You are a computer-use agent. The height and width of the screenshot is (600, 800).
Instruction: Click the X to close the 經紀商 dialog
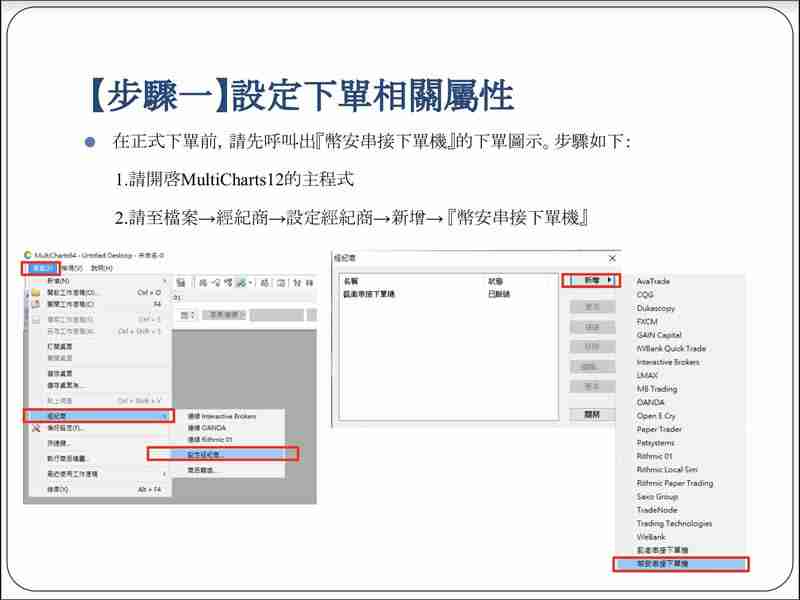click(x=612, y=259)
